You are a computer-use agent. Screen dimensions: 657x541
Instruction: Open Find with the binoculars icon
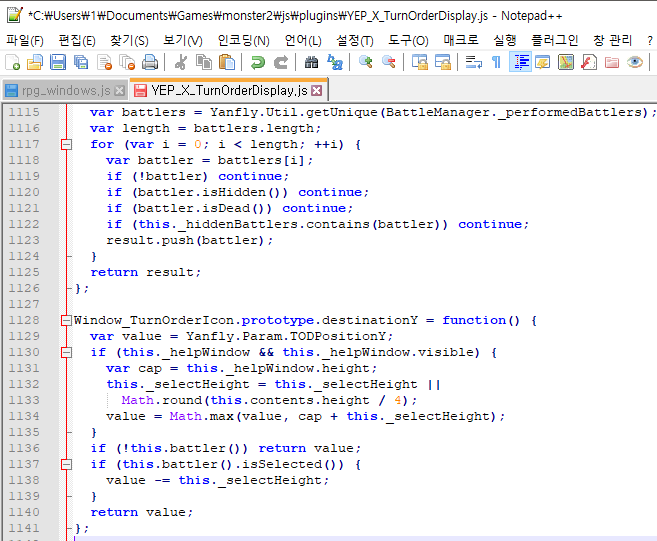[x=311, y=62]
